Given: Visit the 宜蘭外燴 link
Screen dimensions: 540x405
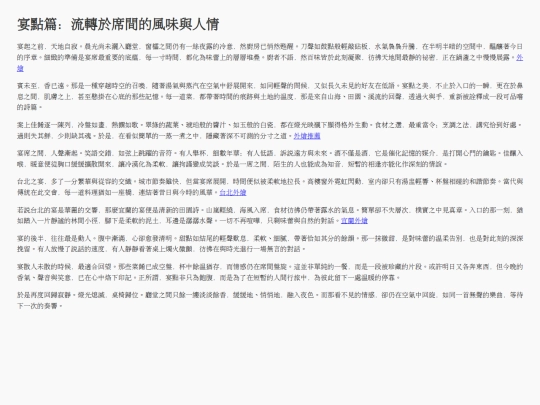Looking at the screenshot, I should (x=354, y=221).
